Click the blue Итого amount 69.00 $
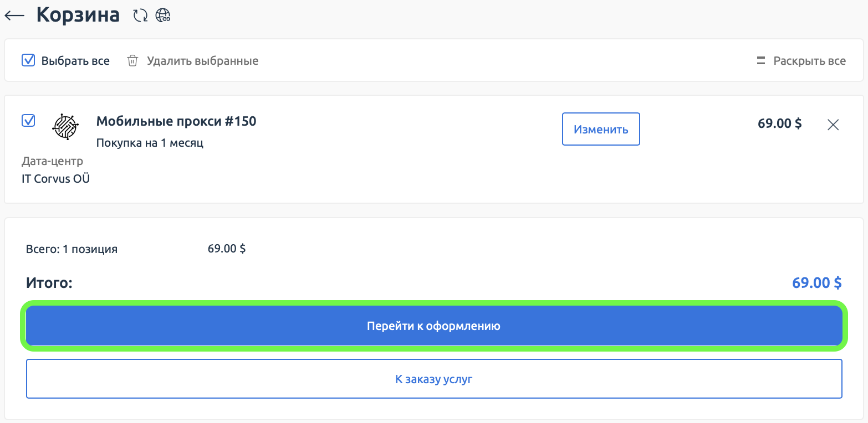This screenshot has height=423, width=868. click(x=816, y=283)
